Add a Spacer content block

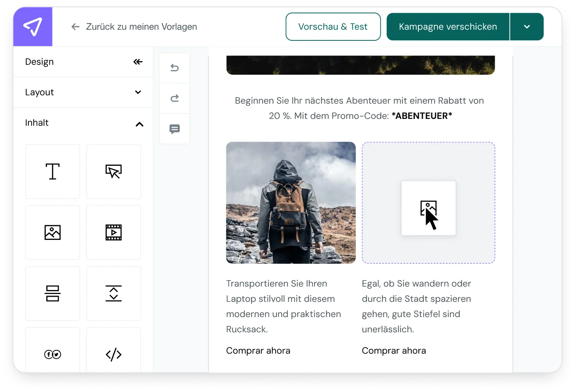(113, 293)
